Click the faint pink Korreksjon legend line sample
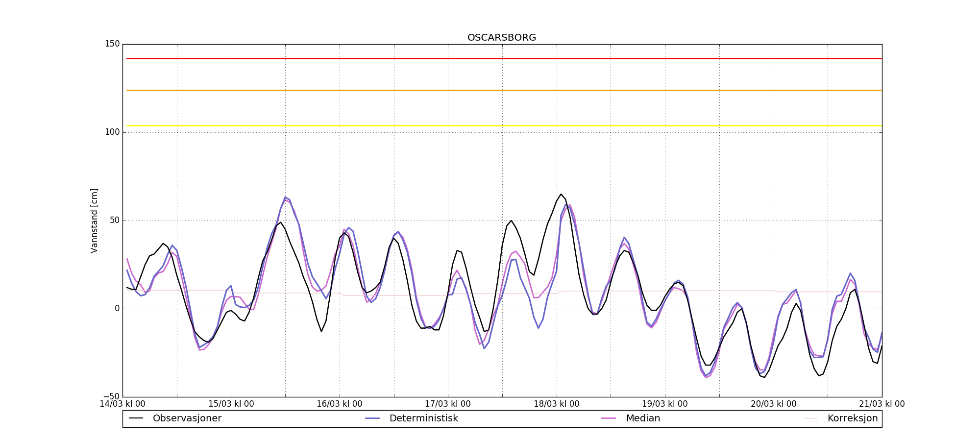Viewport: 980px width, 441px height. click(x=810, y=418)
